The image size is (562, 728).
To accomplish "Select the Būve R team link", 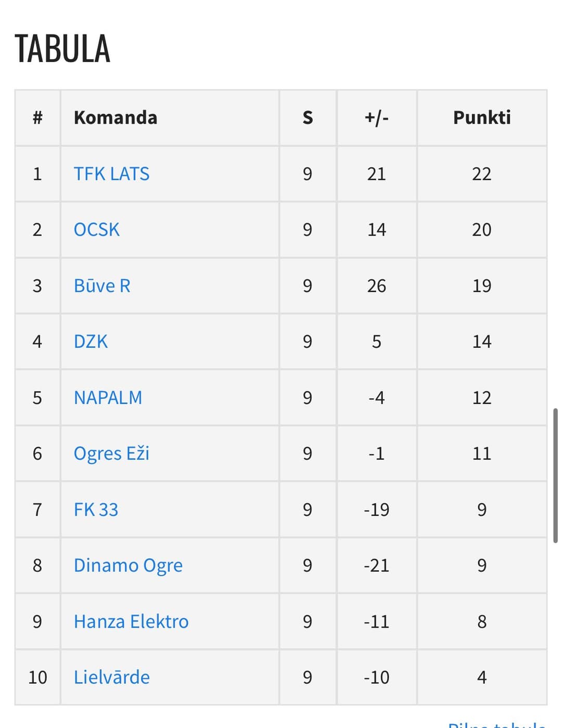I will point(102,286).
